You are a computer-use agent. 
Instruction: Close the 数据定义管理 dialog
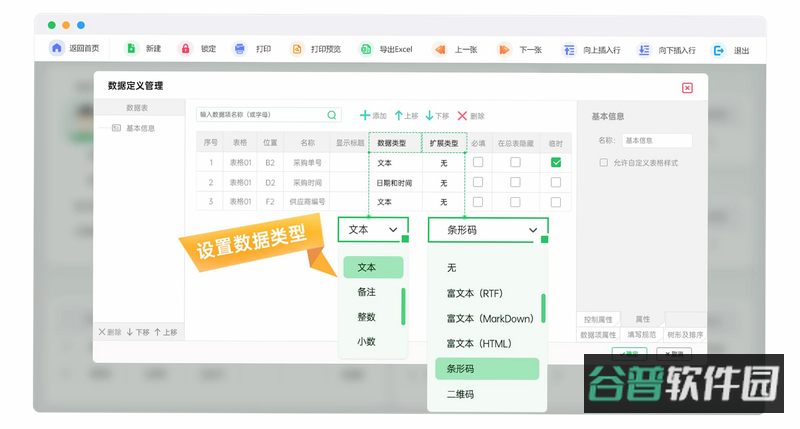687,88
